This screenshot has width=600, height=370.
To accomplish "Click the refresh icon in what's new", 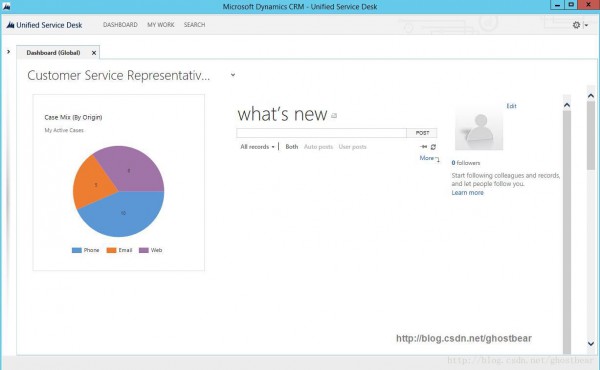I will (433, 147).
